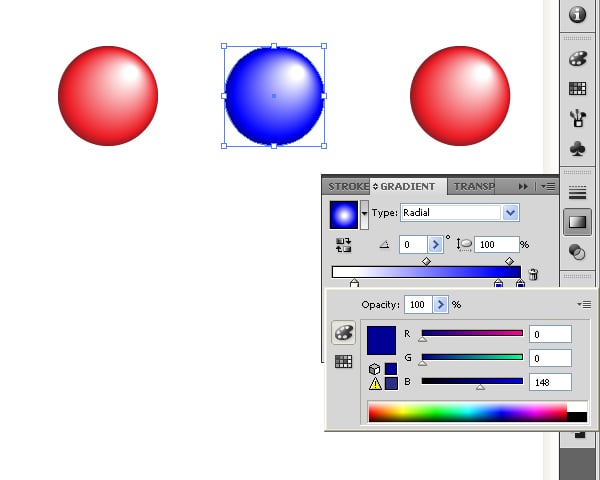The image size is (600, 480).
Task: Click the B color slider
Action: (x=472, y=381)
